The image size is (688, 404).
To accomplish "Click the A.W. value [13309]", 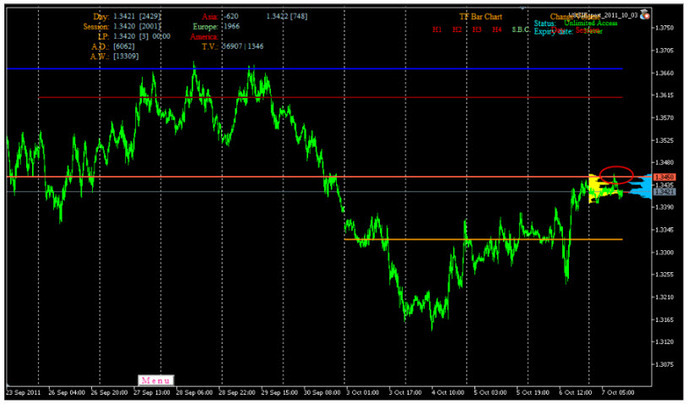I will 126,56.
